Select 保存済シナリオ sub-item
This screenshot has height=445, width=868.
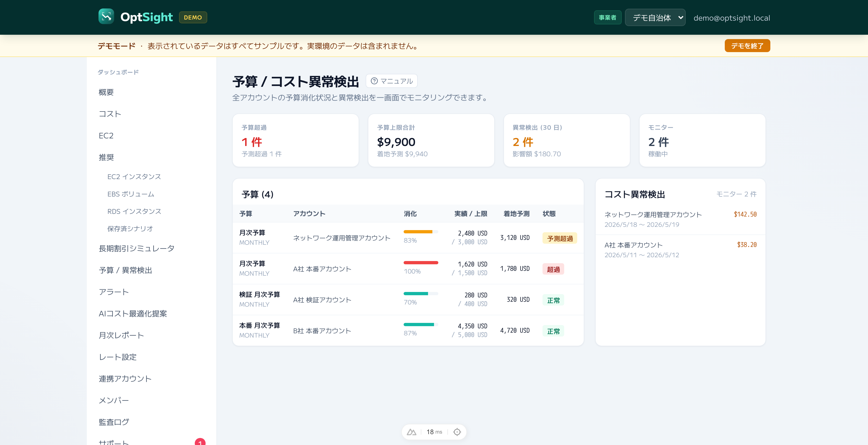pyautogui.click(x=130, y=228)
